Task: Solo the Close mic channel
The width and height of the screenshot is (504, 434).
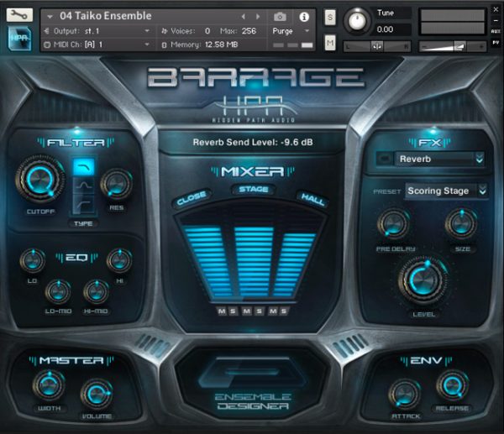Action: coord(233,311)
